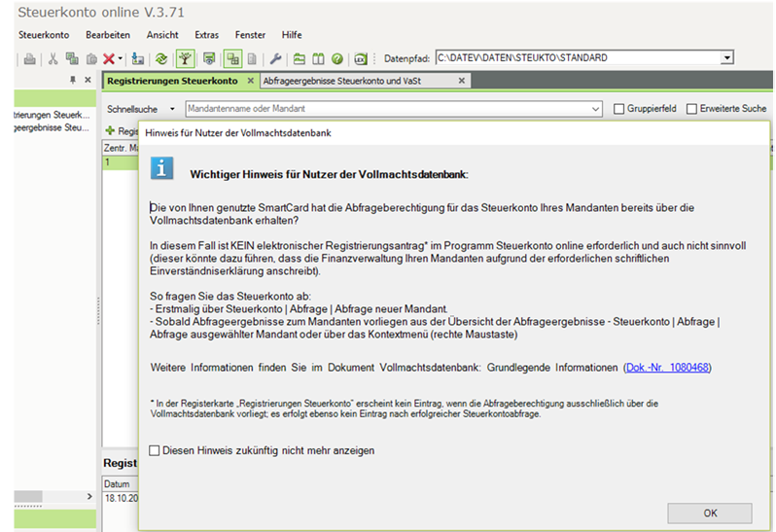Enable the Erweiterte Suche checkbox

pos(691,109)
